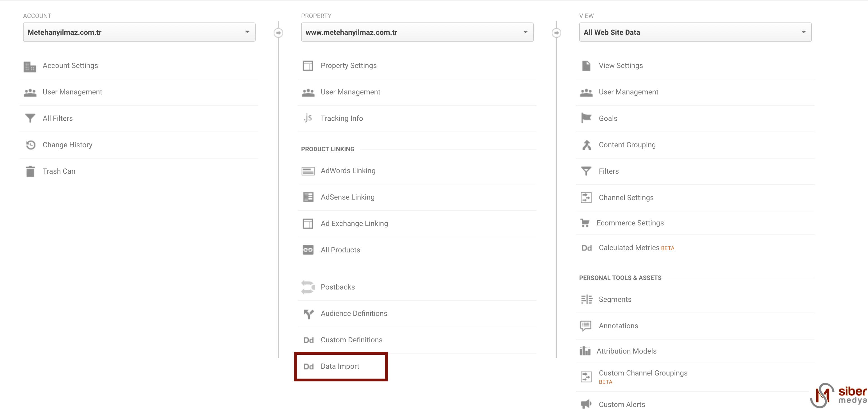Viewport: 868px width, 414px height.
Task: Open Filters under View
Action: pyautogui.click(x=608, y=171)
